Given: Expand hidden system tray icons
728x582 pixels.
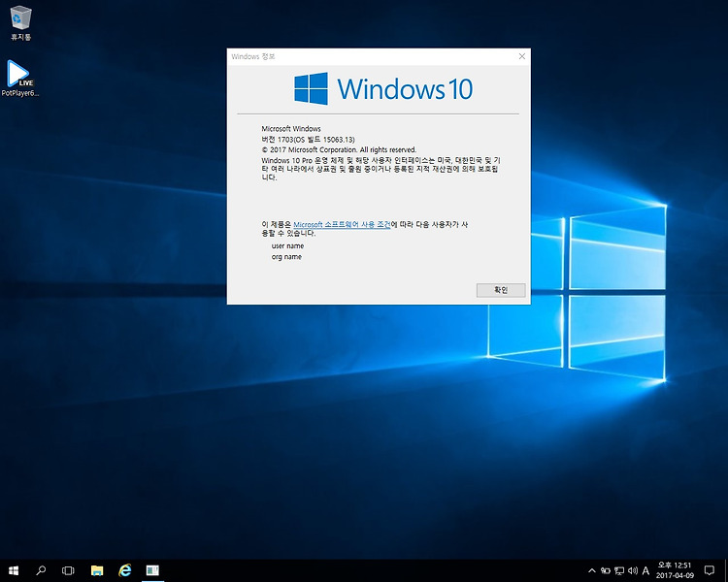Looking at the screenshot, I should click(591, 570).
